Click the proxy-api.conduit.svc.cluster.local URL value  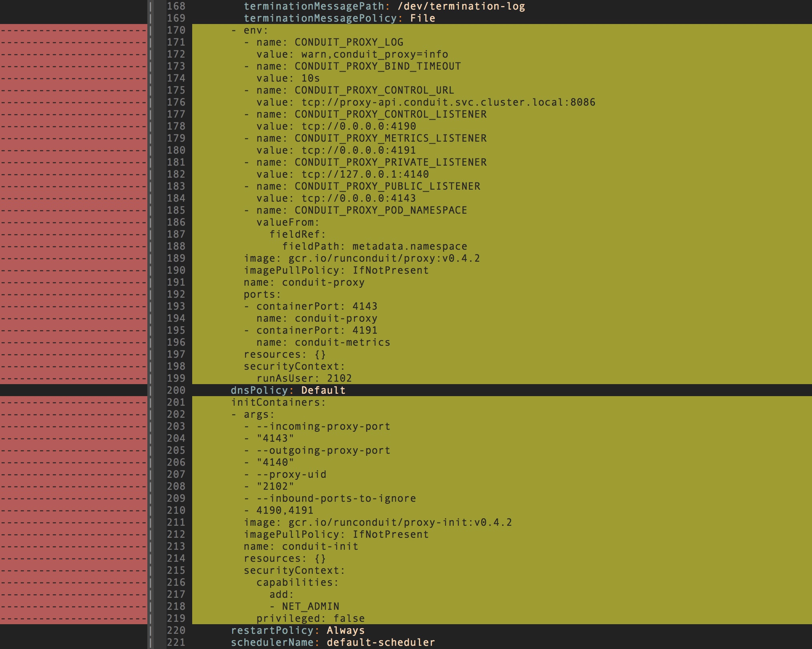pyautogui.click(x=448, y=102)
